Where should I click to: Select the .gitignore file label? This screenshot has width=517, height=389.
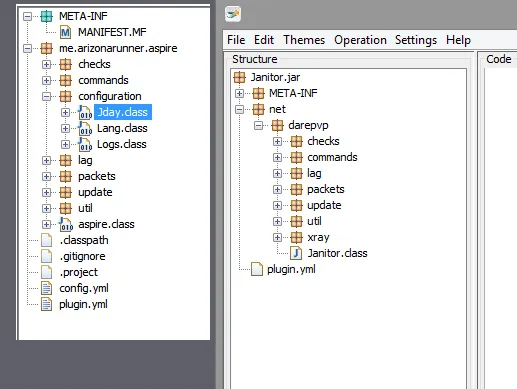click(82, 256)
